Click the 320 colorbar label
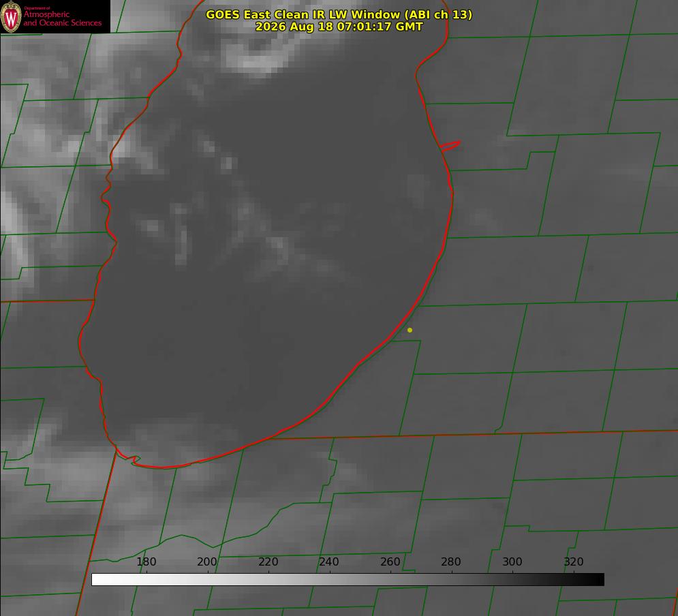Viewport: 678px width, 616px height. pos(574,561)
